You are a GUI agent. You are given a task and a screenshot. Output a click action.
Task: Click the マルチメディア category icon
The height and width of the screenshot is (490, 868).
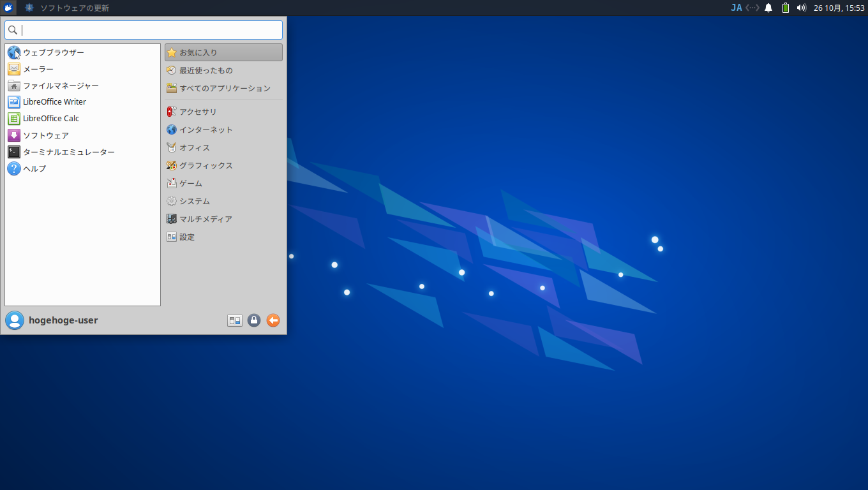(x=172, y=219)
